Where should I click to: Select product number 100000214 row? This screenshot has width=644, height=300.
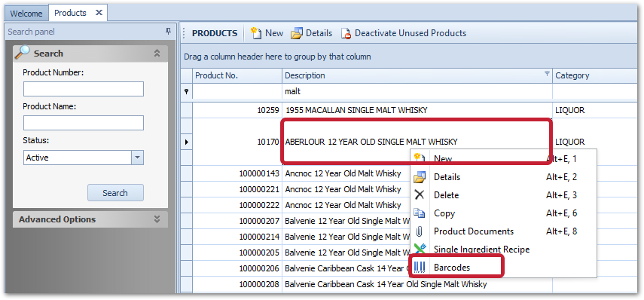click(x=237, y=237)
